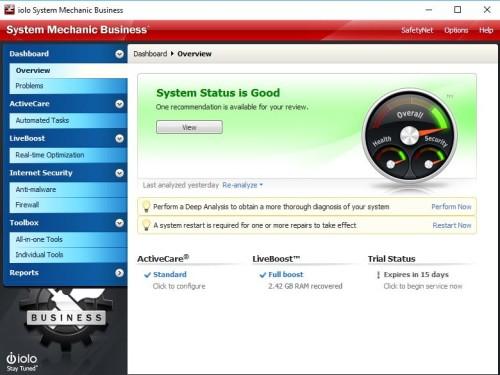
Task: Click the exclamation icon beside Expires in 15 days
Action: (x=378, y=275)
